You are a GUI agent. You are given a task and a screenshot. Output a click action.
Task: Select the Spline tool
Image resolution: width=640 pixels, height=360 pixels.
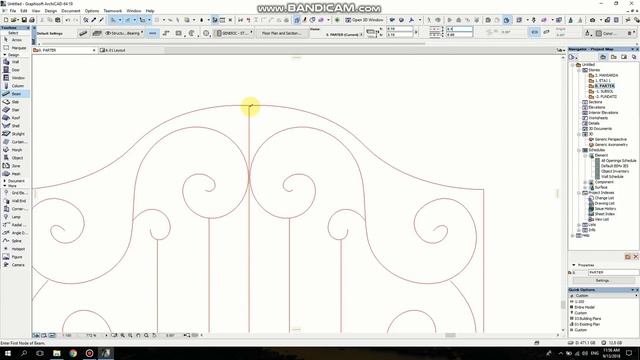(x=15, y=241)
